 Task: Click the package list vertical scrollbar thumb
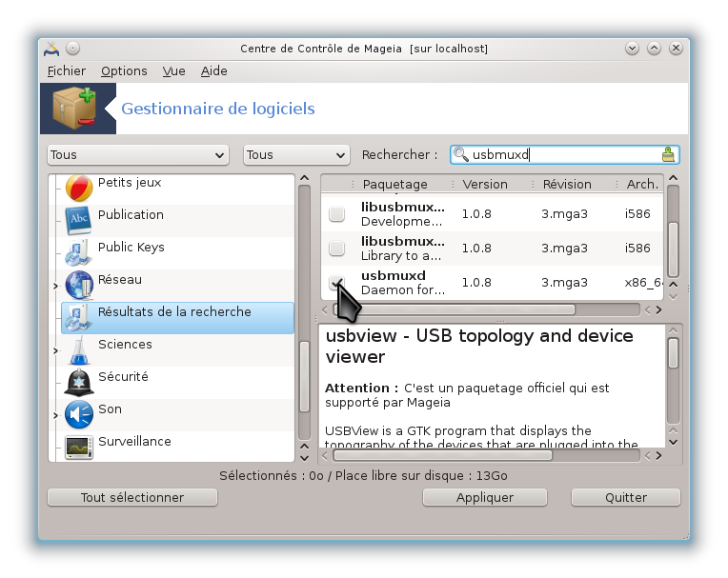pyautogui.click(x=673, y=249)
